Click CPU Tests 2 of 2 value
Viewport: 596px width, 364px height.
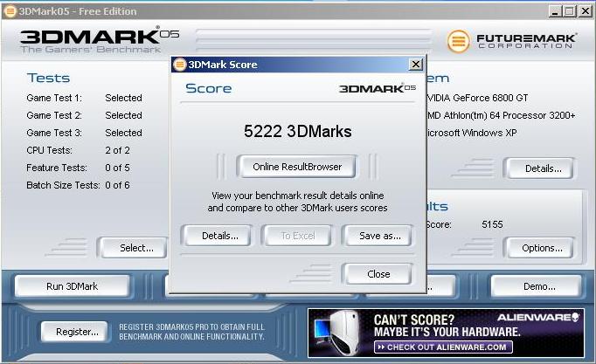pyautogui.click(x=117, y=150)
